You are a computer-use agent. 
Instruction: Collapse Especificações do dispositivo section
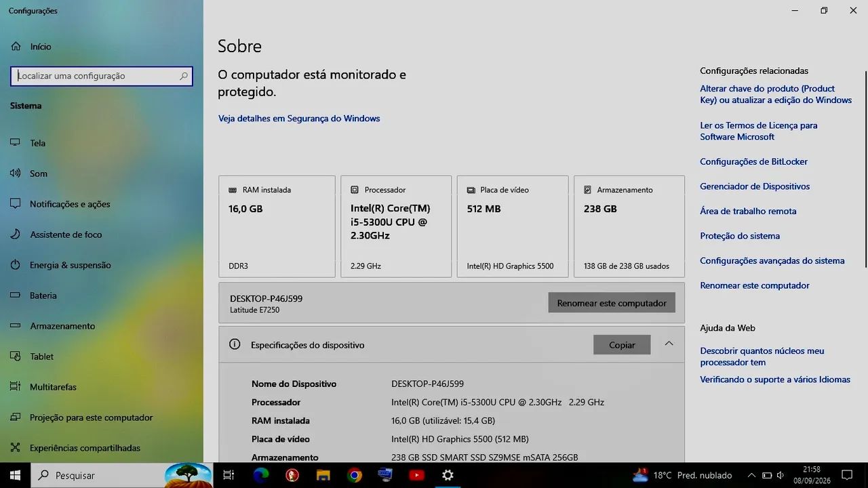(669, 344)
